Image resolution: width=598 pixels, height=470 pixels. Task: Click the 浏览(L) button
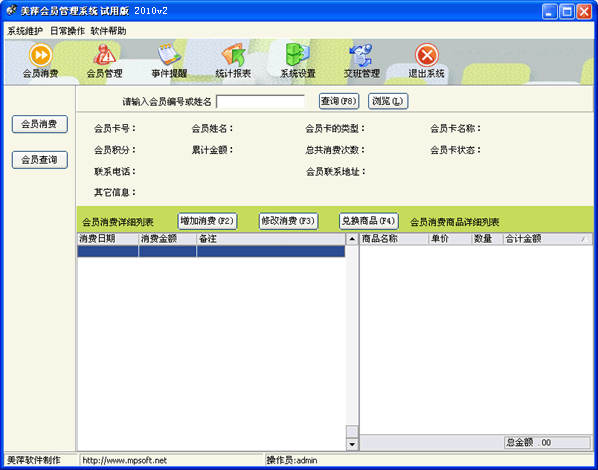[388, 101]
